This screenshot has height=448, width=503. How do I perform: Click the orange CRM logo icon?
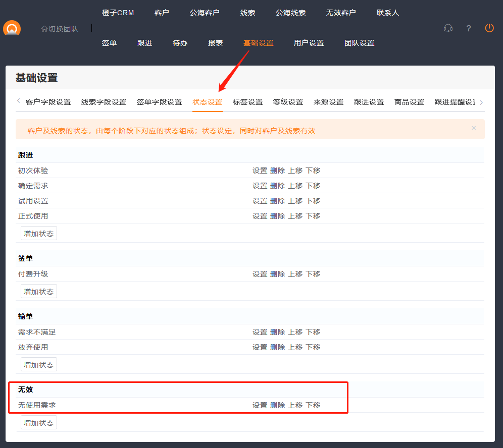click(12, 29)
